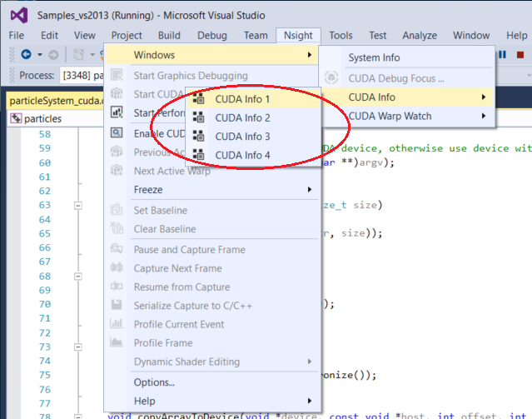The image size is (532, 419).
Task: Click the Clear Baseline icon
Action: 117,228
